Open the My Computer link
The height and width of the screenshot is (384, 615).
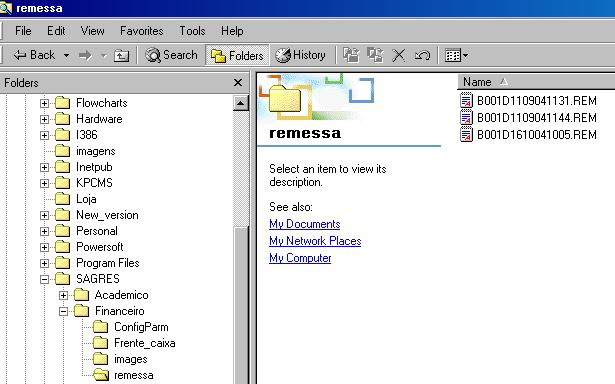coord(300,258)
